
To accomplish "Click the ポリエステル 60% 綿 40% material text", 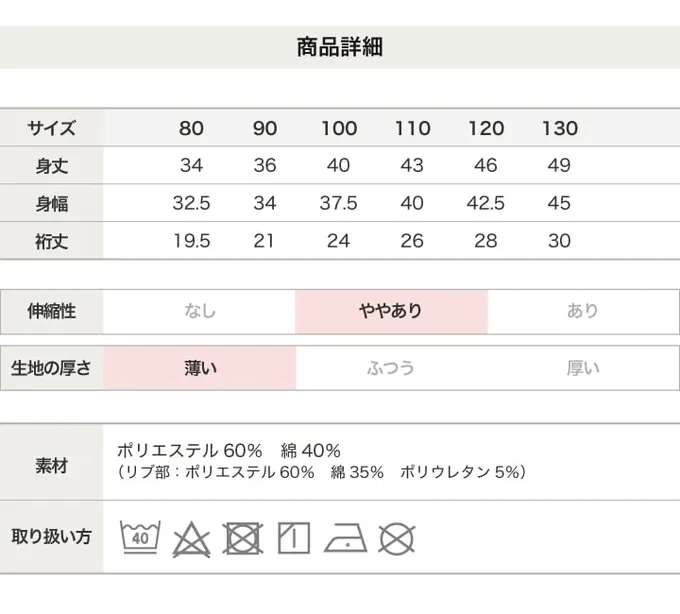I will click(x=229, y=450).
